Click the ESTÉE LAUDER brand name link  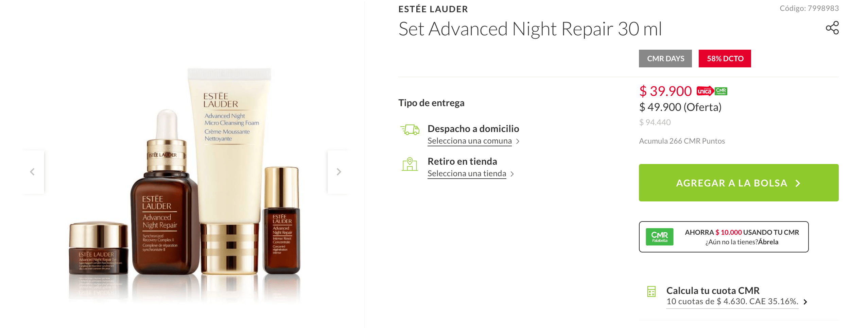[433, 9]
